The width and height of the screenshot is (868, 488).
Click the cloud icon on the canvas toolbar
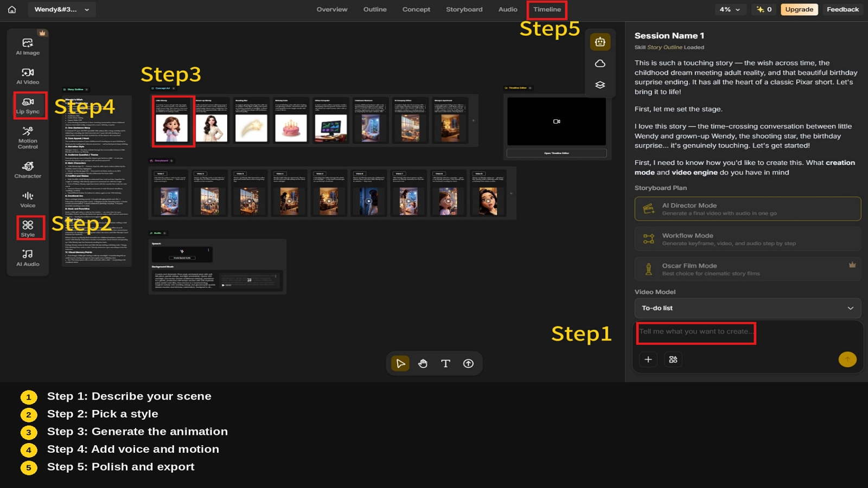pos(600,63)
